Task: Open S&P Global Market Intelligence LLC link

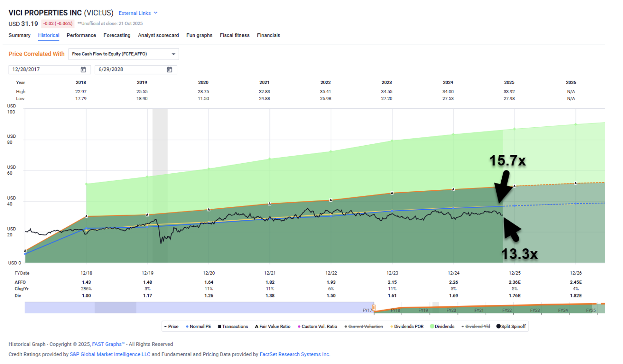Action: (x=110, y=354)
